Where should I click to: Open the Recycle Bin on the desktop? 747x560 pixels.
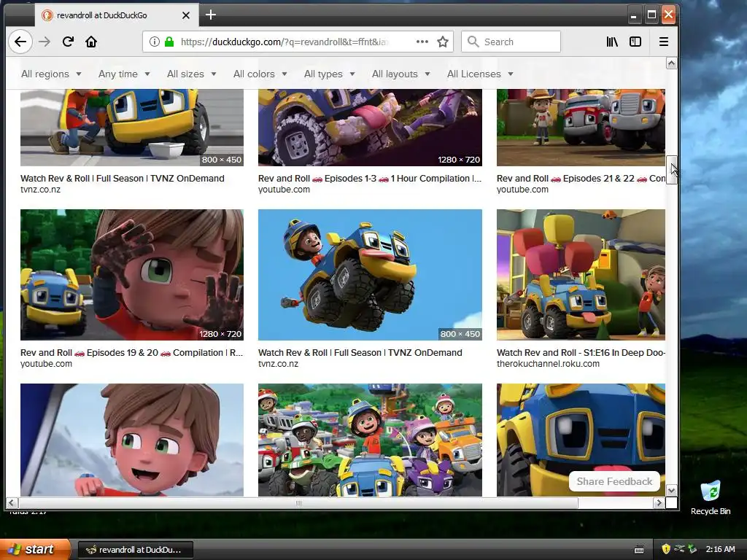point(711,497)
